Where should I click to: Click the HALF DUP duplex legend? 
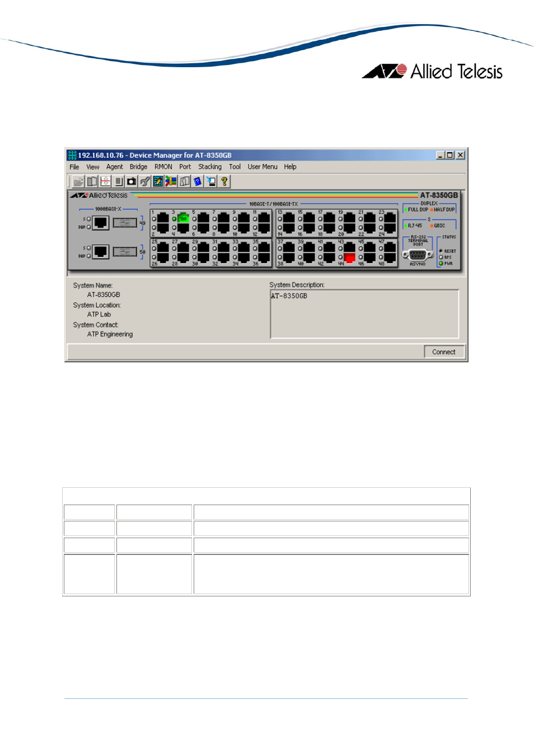444,209
